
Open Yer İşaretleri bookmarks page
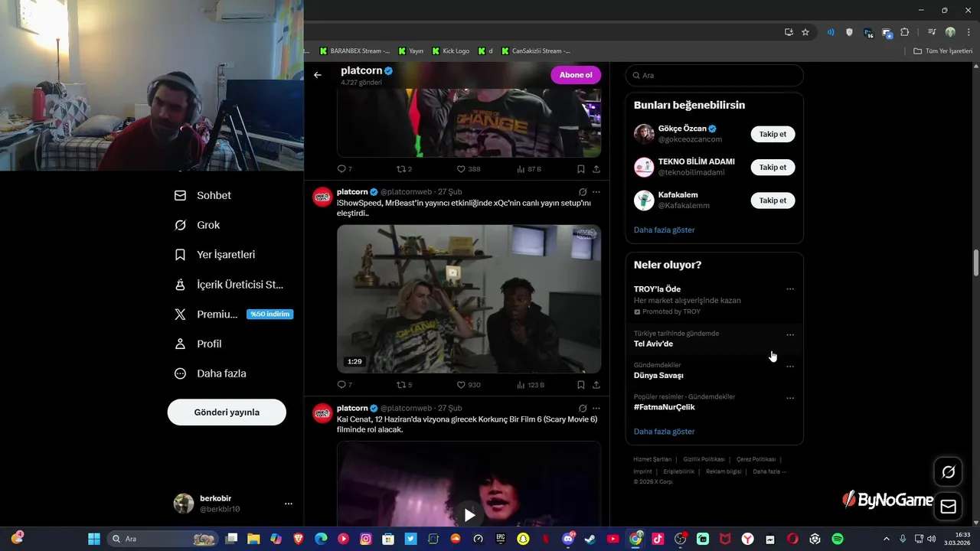point(215,255)
